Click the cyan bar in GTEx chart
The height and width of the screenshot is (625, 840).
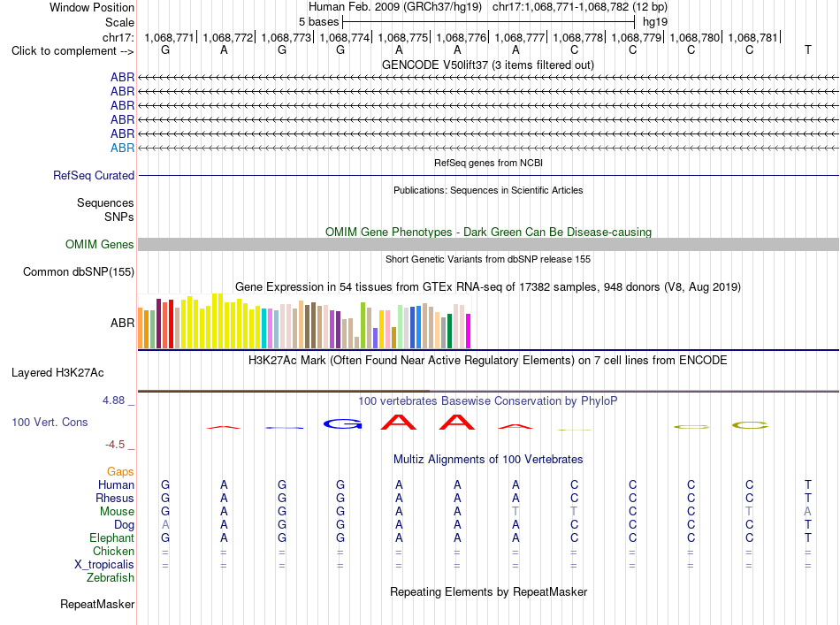click(264, 328)
